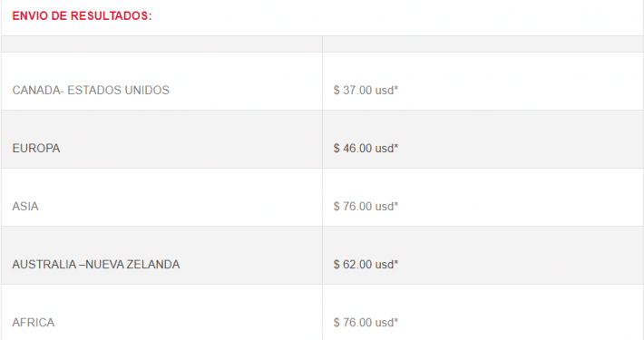Viewport: 644px width, 340px height.
Task: Click the asterisk after 46.00 usd
Action: [396, 146]
